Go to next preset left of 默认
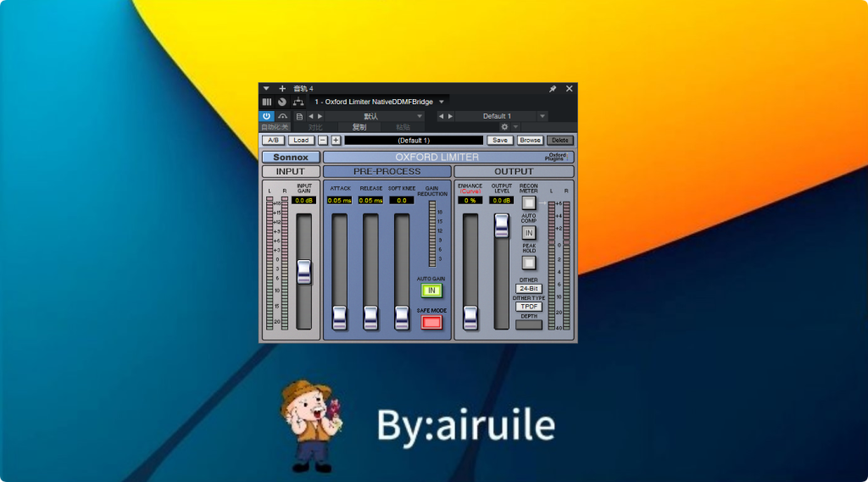Viewport: 868px width, 482px height. [320, 116]
